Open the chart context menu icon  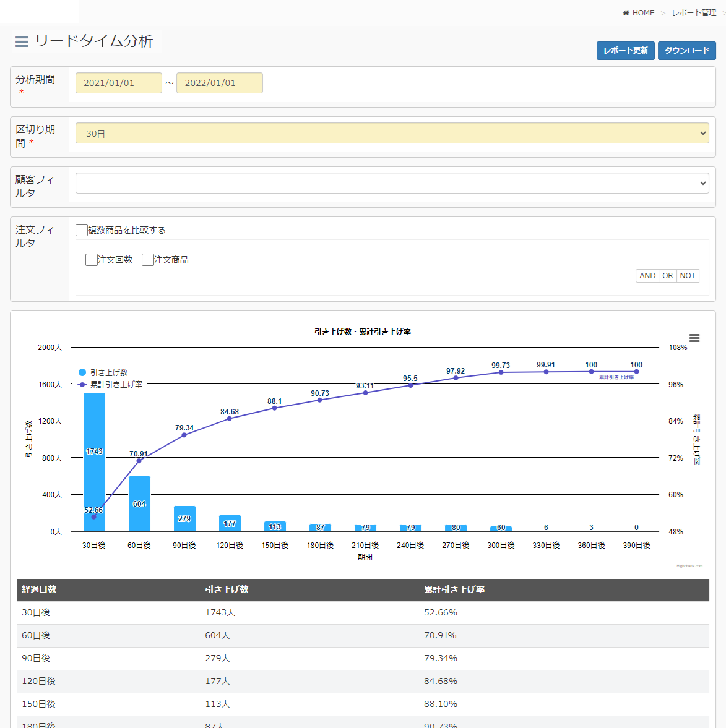[694, 338]
